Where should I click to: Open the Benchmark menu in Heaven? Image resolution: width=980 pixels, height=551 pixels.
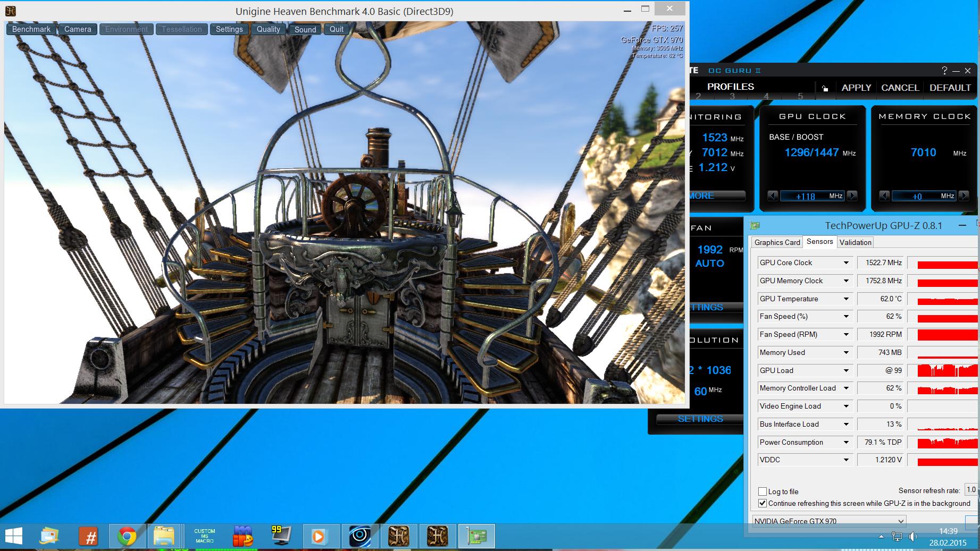pos(31,29)
